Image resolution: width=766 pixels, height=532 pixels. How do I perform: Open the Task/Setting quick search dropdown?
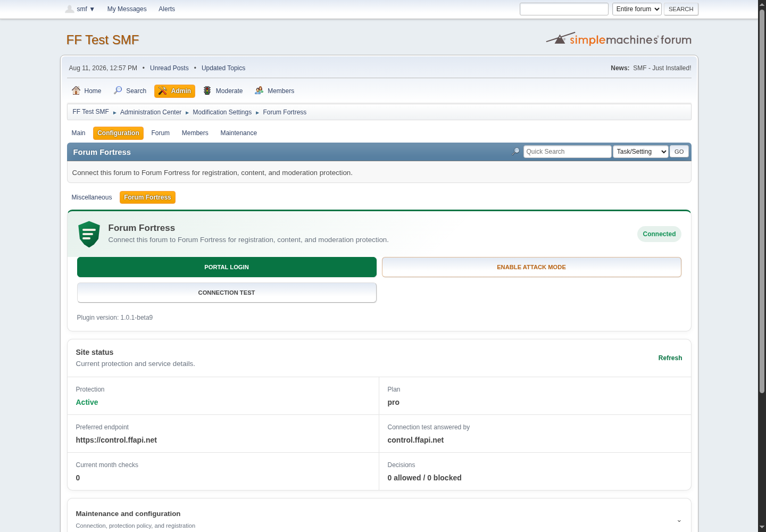[640, 152]
